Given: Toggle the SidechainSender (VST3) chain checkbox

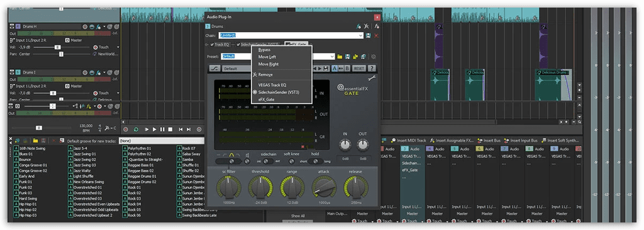Looking at the screenshot, I should click(238, 45).
